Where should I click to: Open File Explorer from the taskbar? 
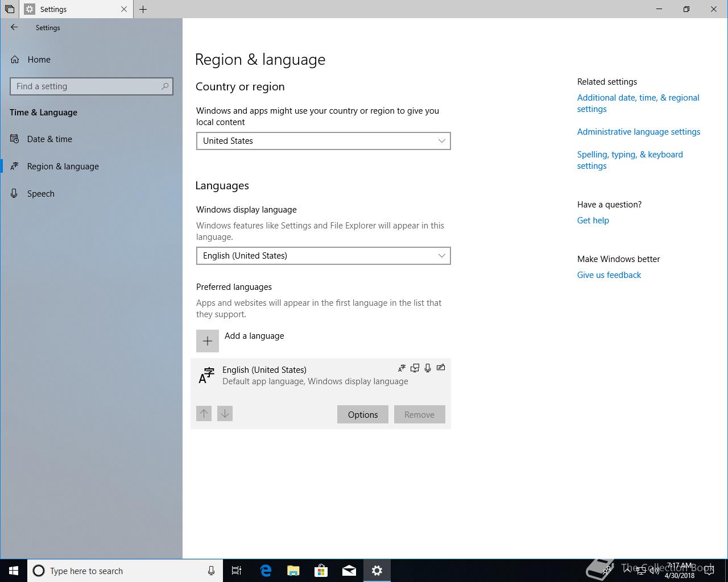coord(293,571)
